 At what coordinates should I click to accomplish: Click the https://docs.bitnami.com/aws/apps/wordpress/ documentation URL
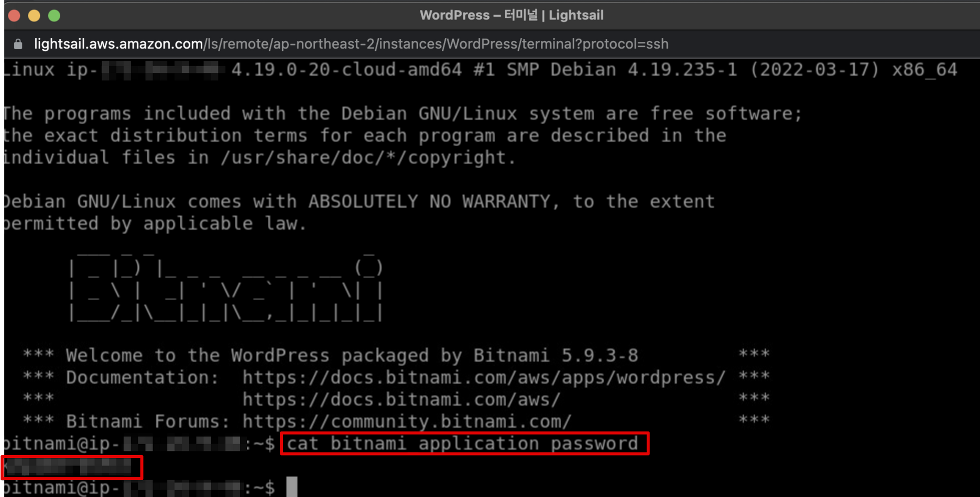(484, 378)
